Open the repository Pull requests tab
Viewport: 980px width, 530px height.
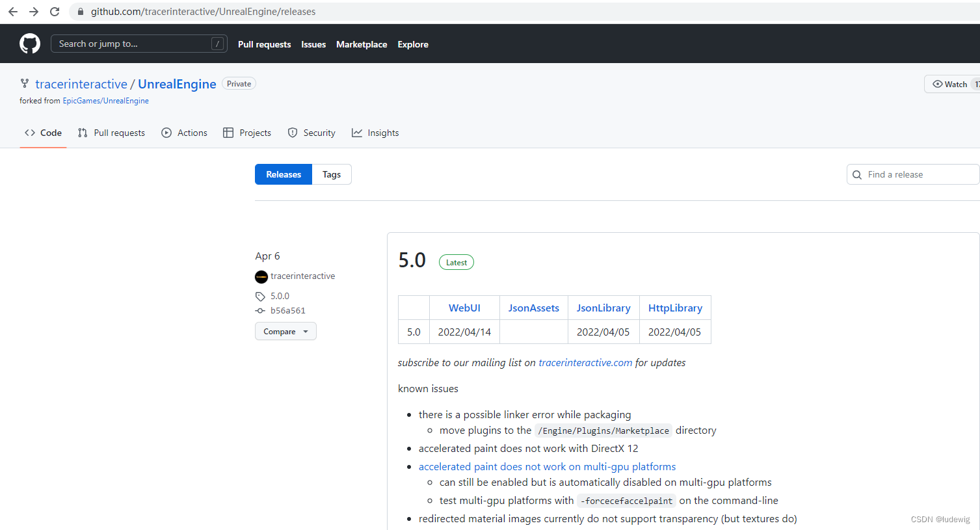coord(111,133)
